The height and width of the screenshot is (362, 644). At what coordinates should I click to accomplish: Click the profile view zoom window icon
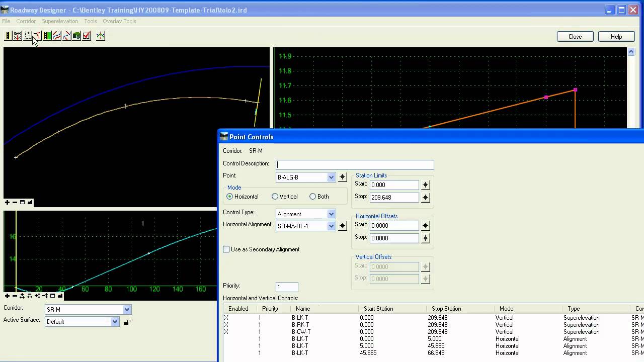52,296
